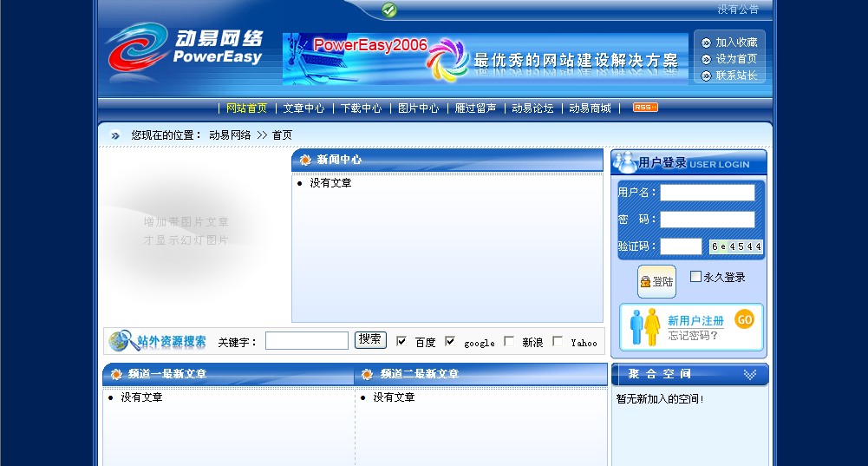This screenshot has height=466, width=868.
Task: Open 动易论坛 in the nav bar
Action: pyautogui.click(x=532, y=108)
